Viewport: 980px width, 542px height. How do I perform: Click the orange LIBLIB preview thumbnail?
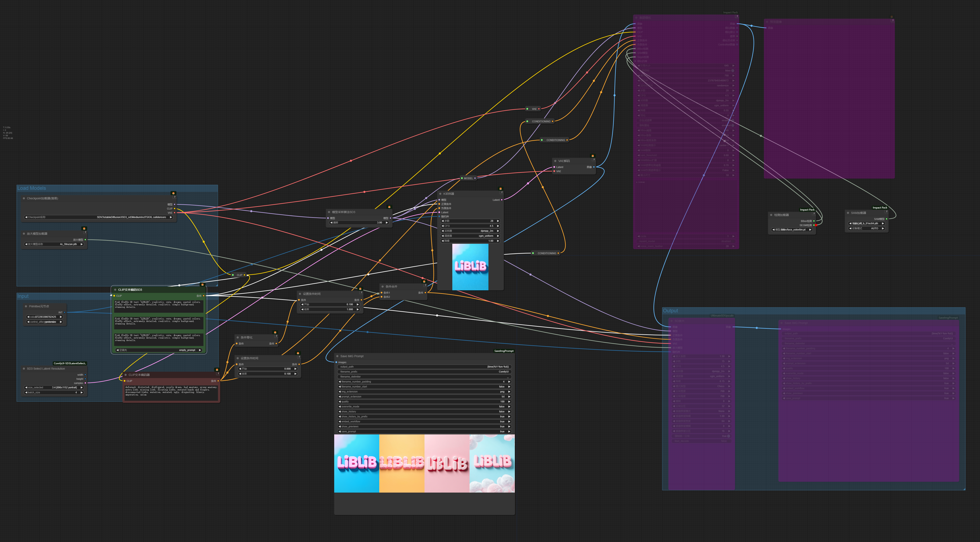pos(402,463)
